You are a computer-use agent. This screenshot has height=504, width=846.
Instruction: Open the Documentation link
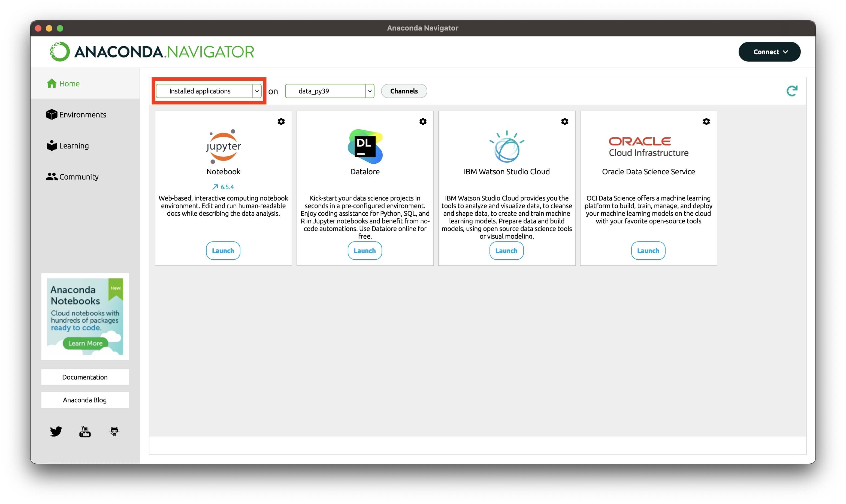tap(85, 377)
